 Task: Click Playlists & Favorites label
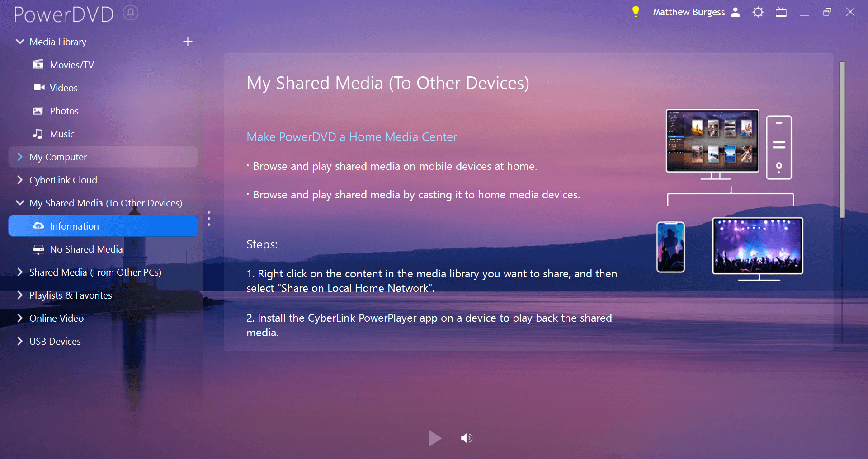click(x=71, y=295)
